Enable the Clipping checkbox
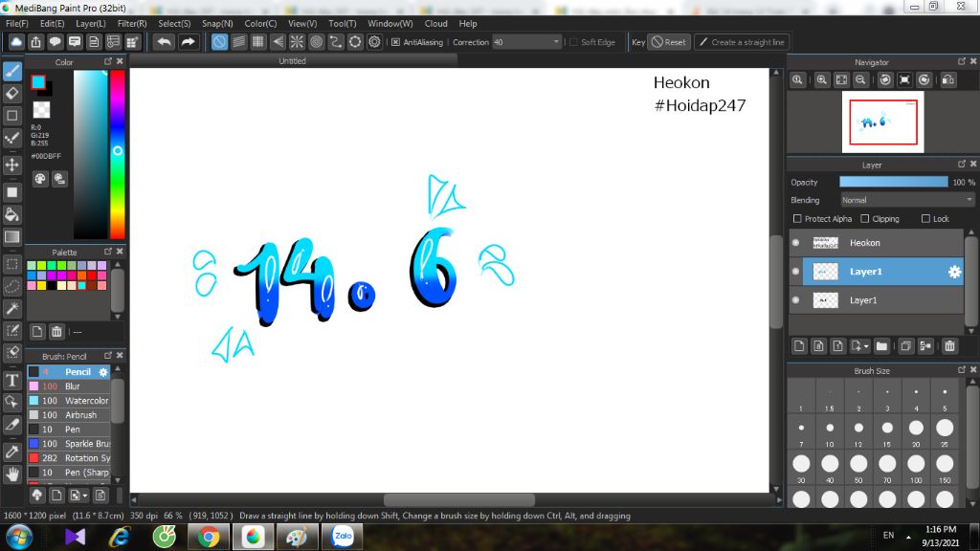 pyautogui.click(x=864, y=219)
